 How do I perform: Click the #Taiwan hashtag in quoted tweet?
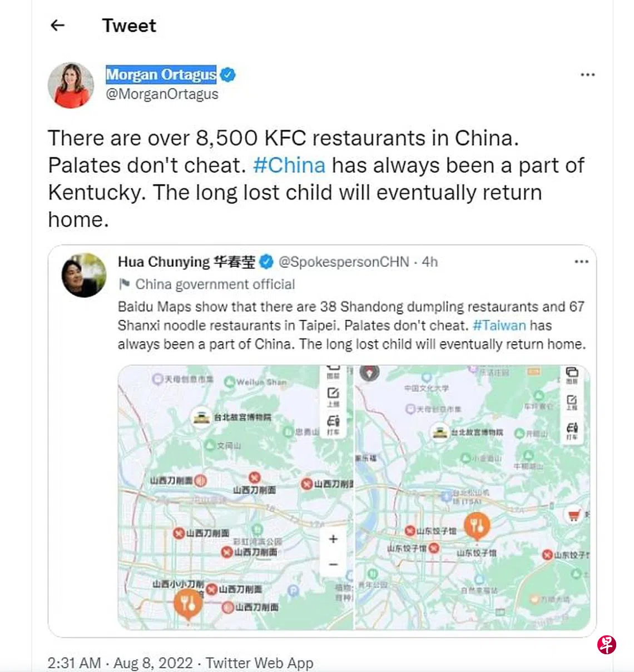click(499, 325)
